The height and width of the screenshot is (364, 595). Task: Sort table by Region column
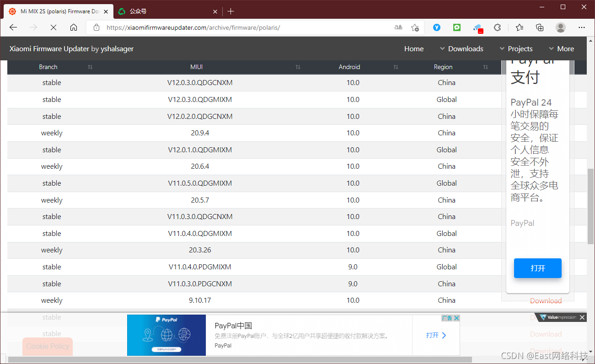coord(446,67)
